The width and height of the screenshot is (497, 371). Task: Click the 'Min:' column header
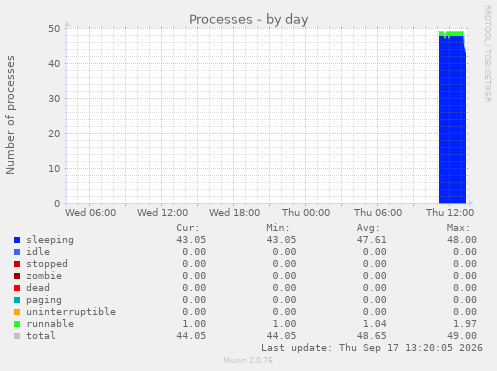click(x=278, y=228)
